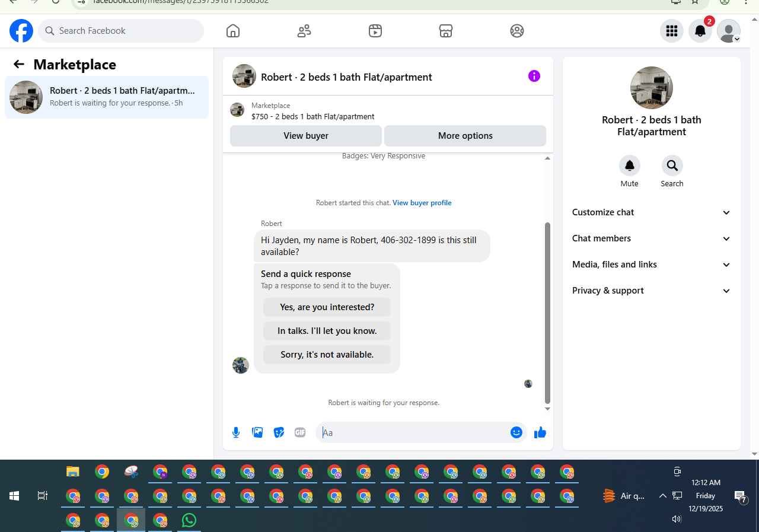Search in conversation with magnifier icon

(x=672, y=165)
